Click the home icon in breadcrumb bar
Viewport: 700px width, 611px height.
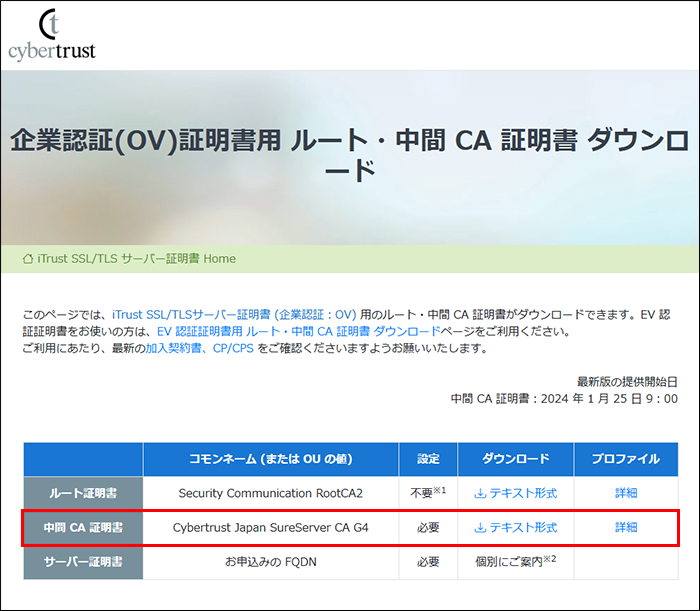[28, 258]
